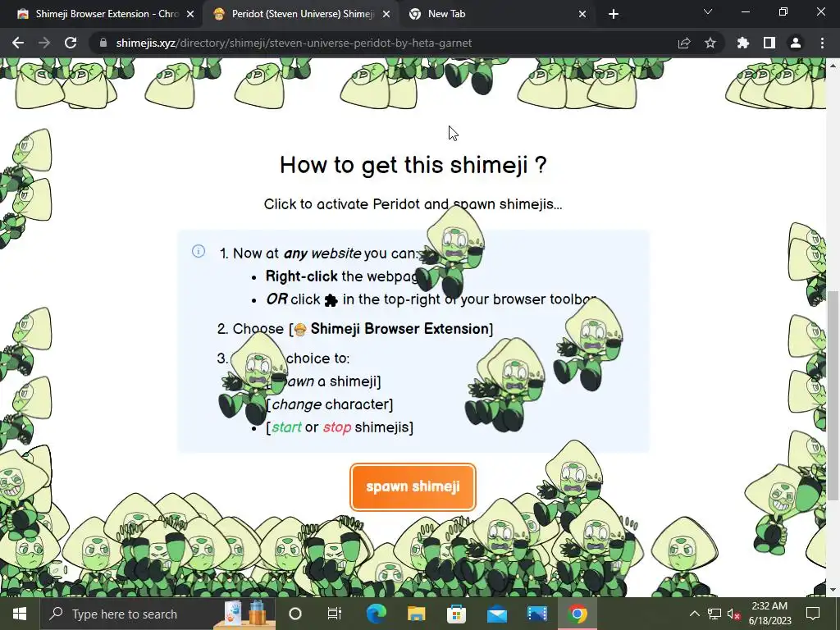Click the network icon in system tray
The height and width of the screenshot is (630, 840).
pyautogui.click(x=714, y=614)
